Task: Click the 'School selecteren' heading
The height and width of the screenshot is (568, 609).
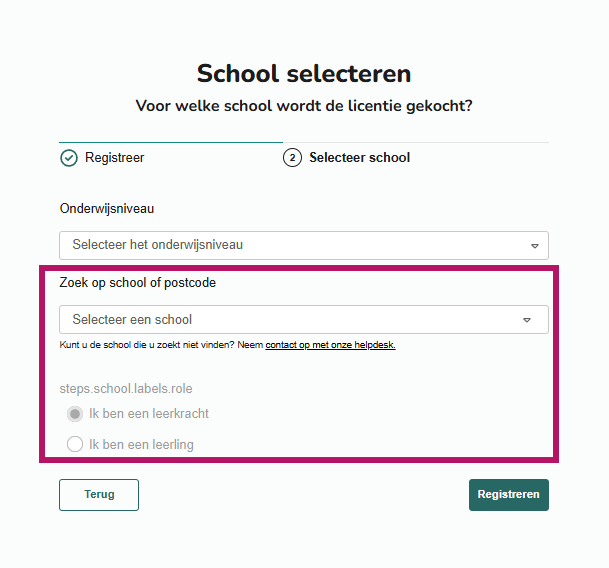Action: [304, 73]
